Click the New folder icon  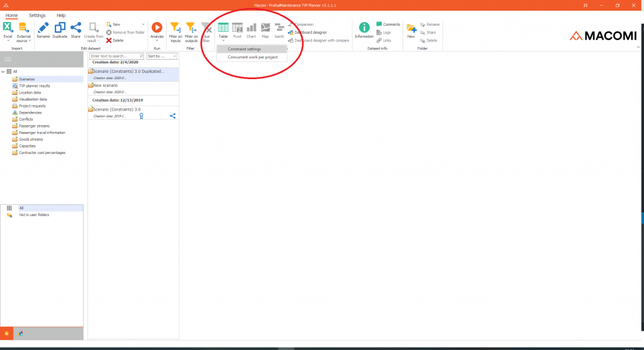(x=411, y=28)
